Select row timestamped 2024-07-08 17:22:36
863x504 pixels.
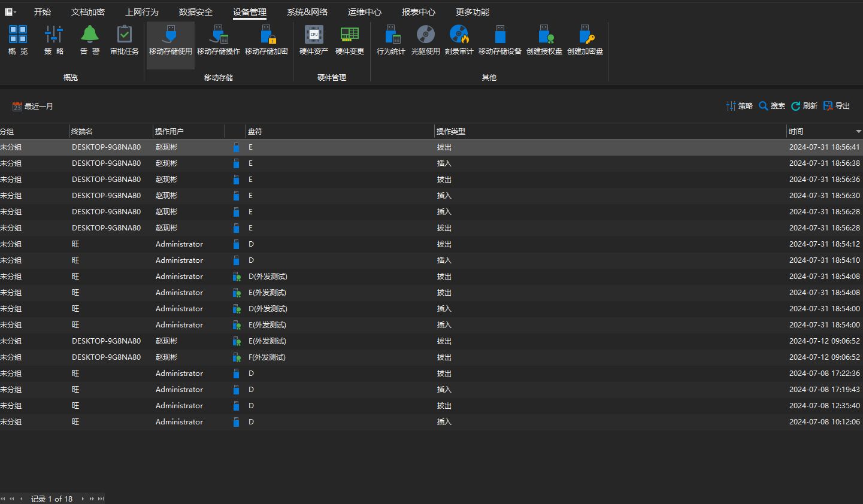click(431, 374)
